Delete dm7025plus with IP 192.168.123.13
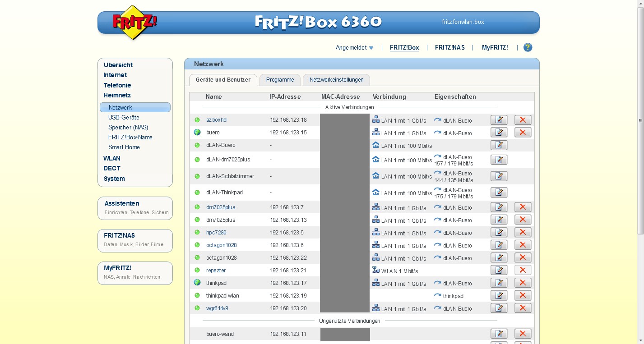The height and width of the screenshot is (344, 644). 523,220
